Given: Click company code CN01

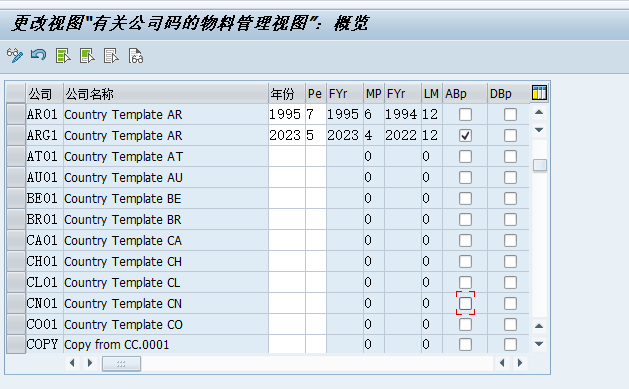Looking at the screenshot, I should click(42, 304).
